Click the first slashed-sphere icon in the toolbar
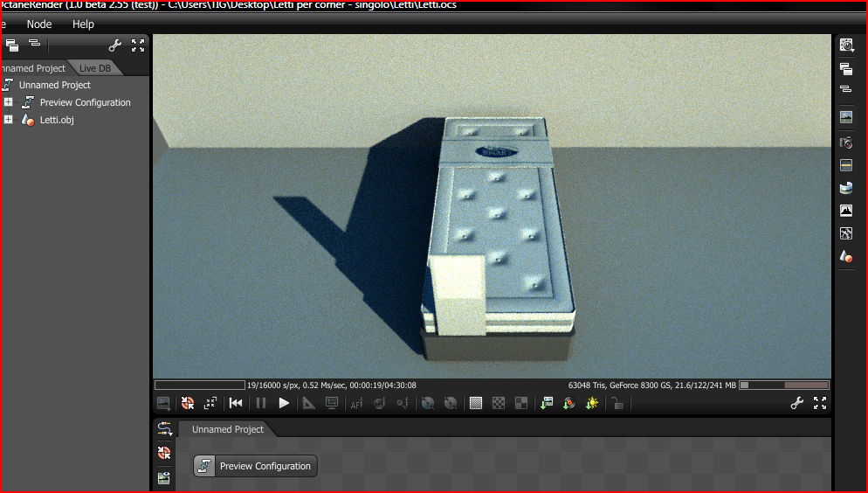This screenshot has width=868, height=493. (x=427, y=403)
